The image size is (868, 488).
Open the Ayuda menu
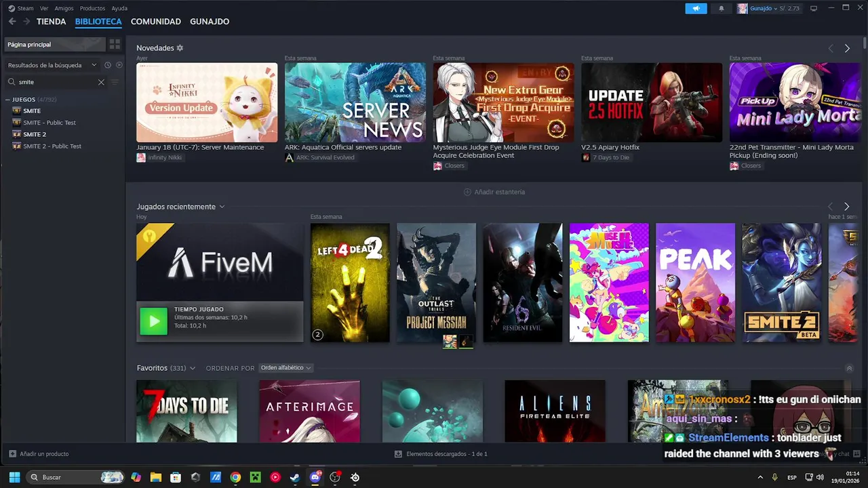(x=119, y=8)
